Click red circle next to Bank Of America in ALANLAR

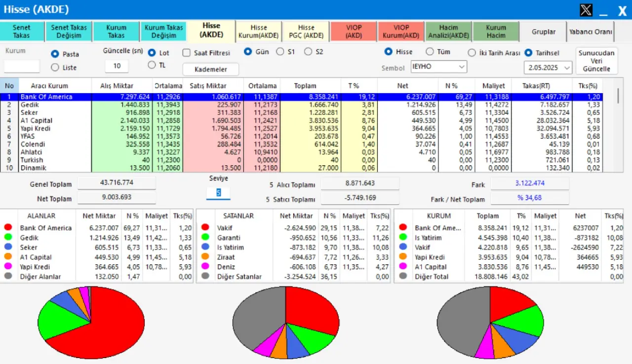click(x=8, y=227)
